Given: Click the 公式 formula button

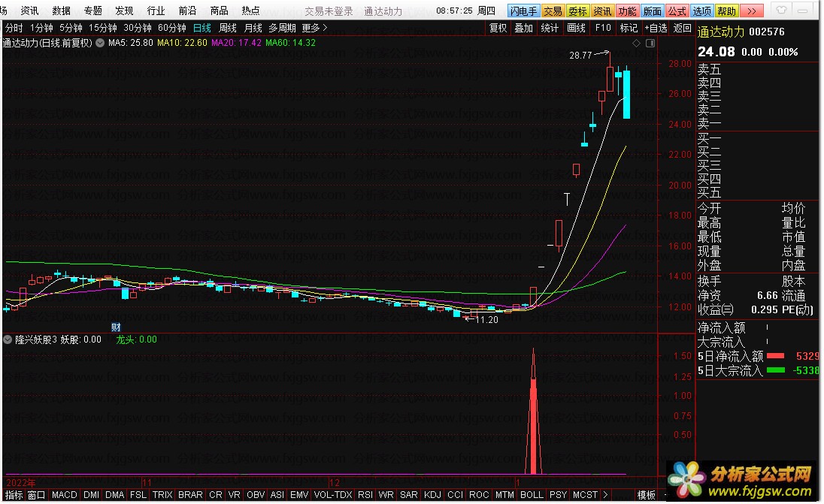Looking at the screenshot, I should [677, 11].
